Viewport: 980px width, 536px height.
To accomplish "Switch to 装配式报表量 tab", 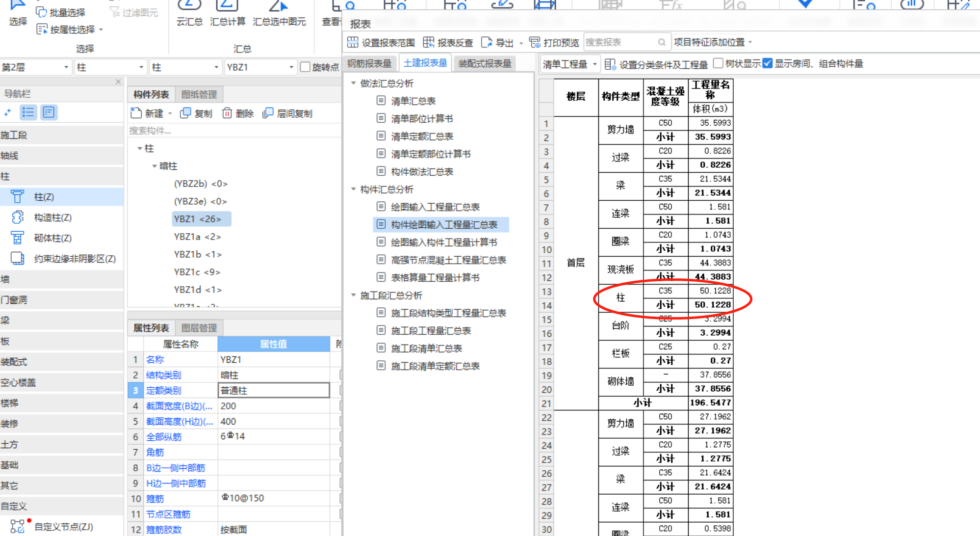I will (x=485, y=63).
